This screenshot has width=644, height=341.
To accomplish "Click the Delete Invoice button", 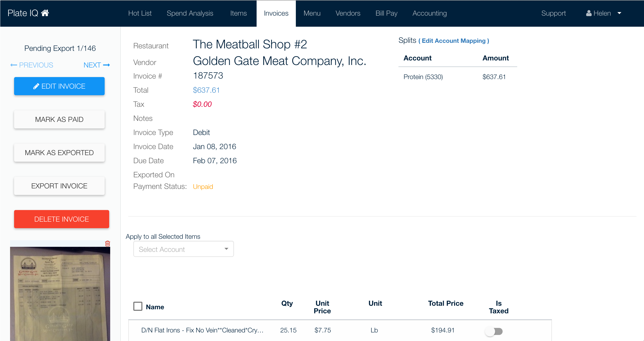I will click(61, 219).
